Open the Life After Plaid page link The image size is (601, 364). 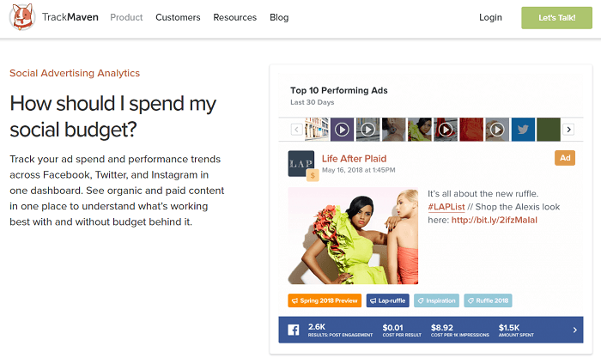coord(354,159)
